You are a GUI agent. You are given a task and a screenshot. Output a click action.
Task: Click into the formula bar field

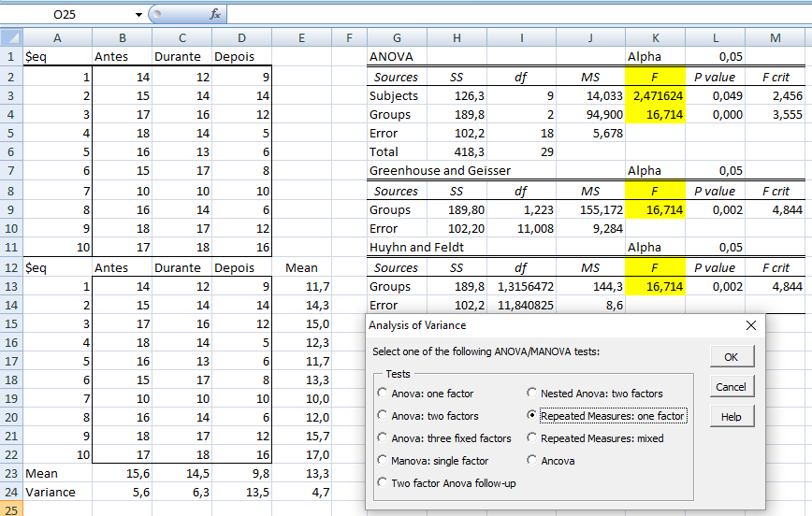coord(518,15)
